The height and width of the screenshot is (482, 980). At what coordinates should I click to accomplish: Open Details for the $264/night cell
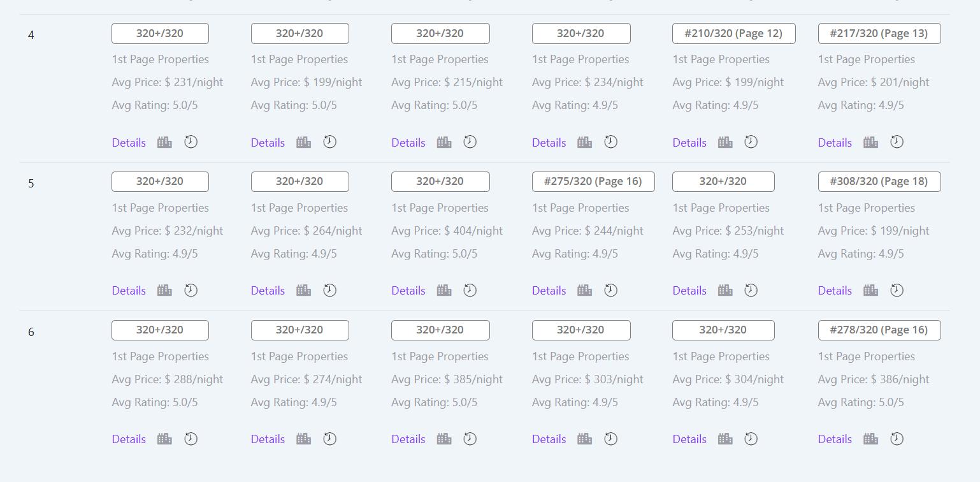[268, 291]
